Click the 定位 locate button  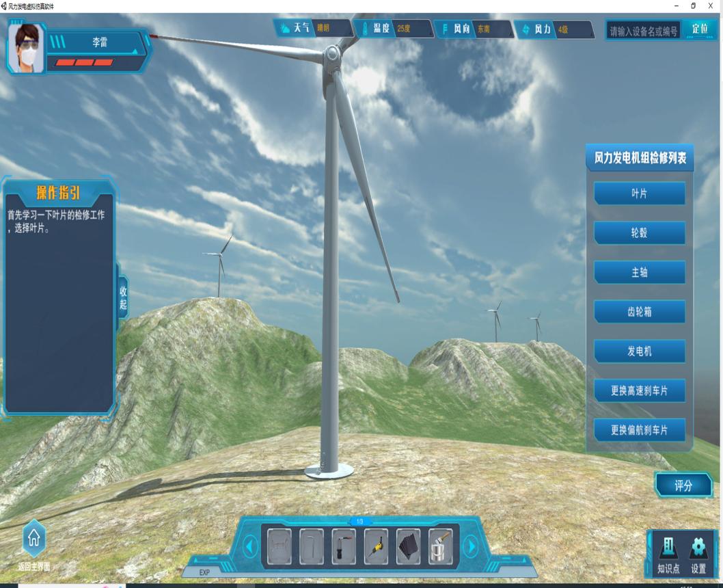tap(699, 29)
